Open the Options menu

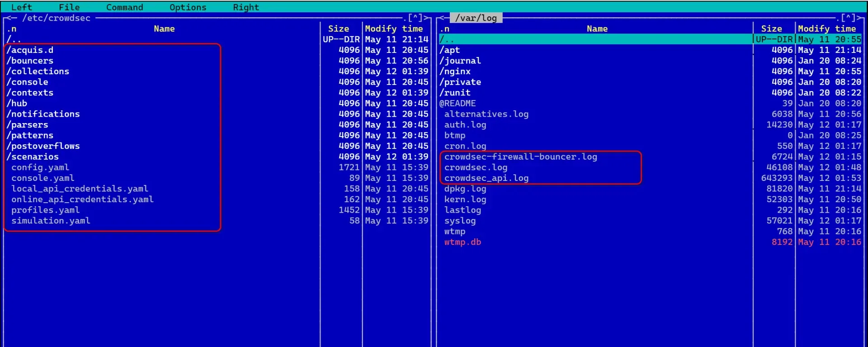(188, 7)
